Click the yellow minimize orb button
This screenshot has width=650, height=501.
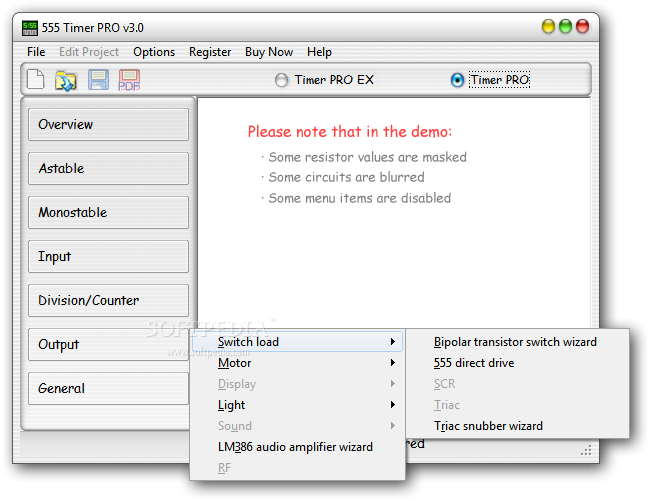(x=548, y=27)
